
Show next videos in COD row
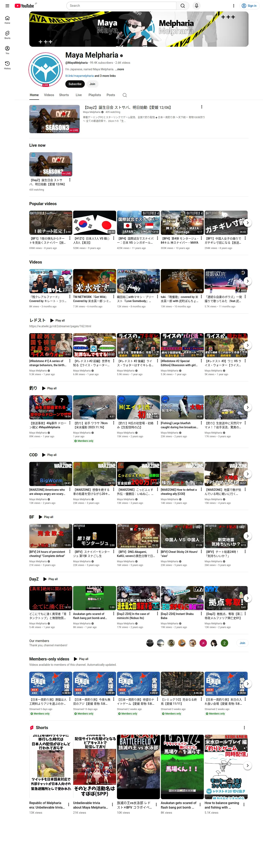pos(247,474)
